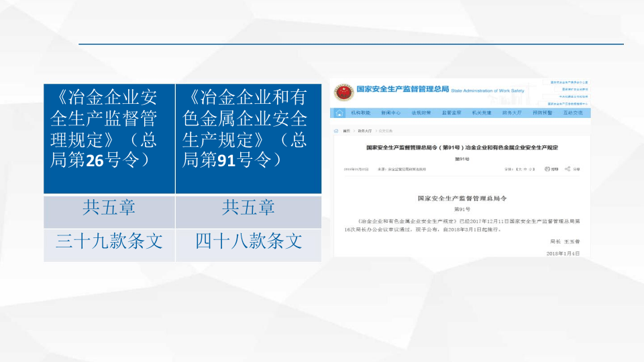Click the print icon (打印) in the article toolbar
This screenshot has height=362, width=644.
[547, 169]
